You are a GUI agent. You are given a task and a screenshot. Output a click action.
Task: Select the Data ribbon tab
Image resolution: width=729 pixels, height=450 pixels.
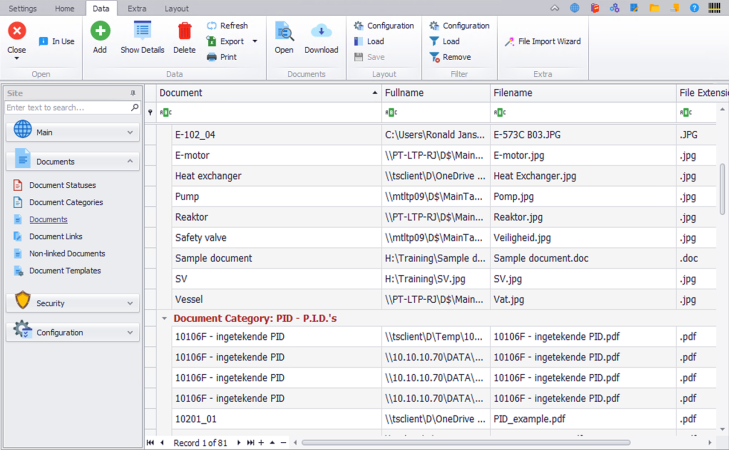click(x=101, y=8)
